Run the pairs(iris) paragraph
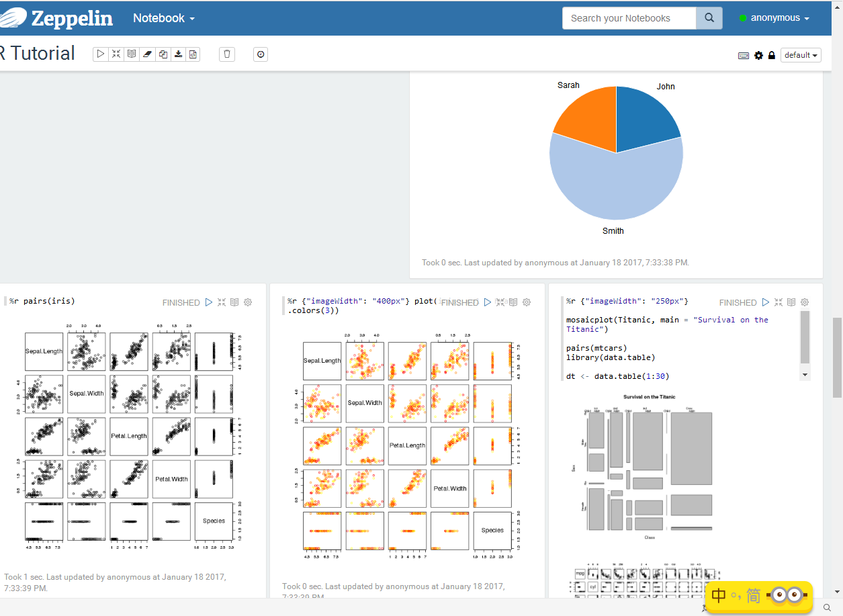 click(x=209, y=302)
